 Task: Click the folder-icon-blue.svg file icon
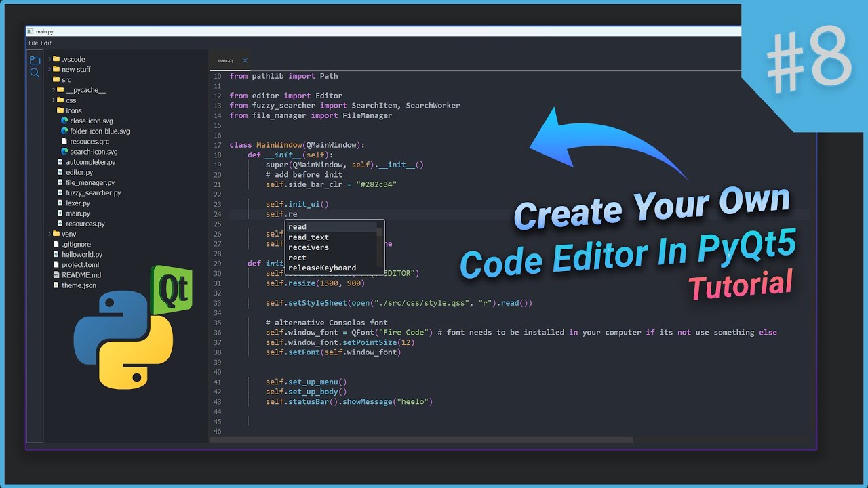(64, 131)
